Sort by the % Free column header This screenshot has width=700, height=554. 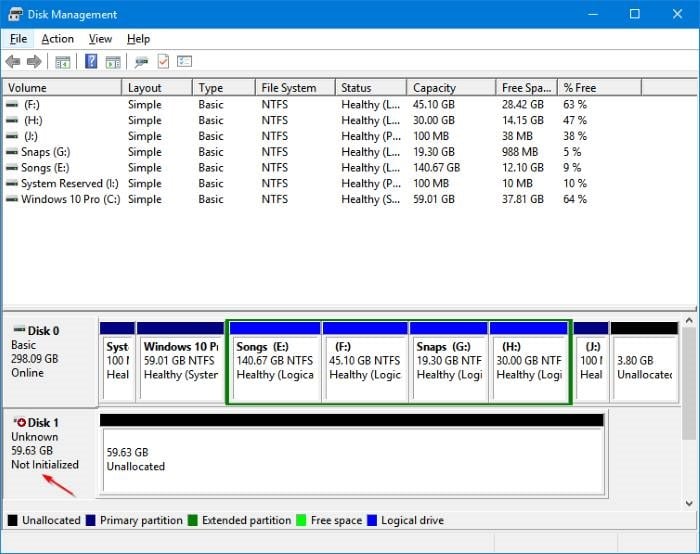[x=600, y=87]
